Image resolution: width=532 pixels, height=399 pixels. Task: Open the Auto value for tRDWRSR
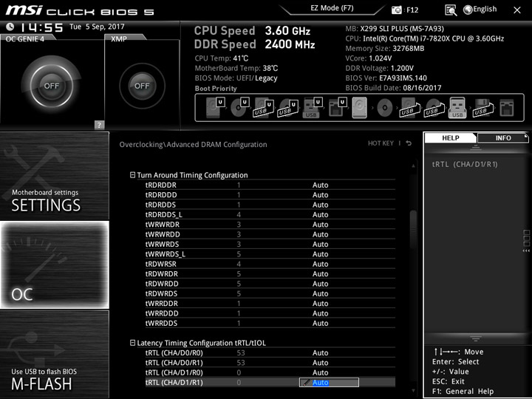click(x=320, y=264)
